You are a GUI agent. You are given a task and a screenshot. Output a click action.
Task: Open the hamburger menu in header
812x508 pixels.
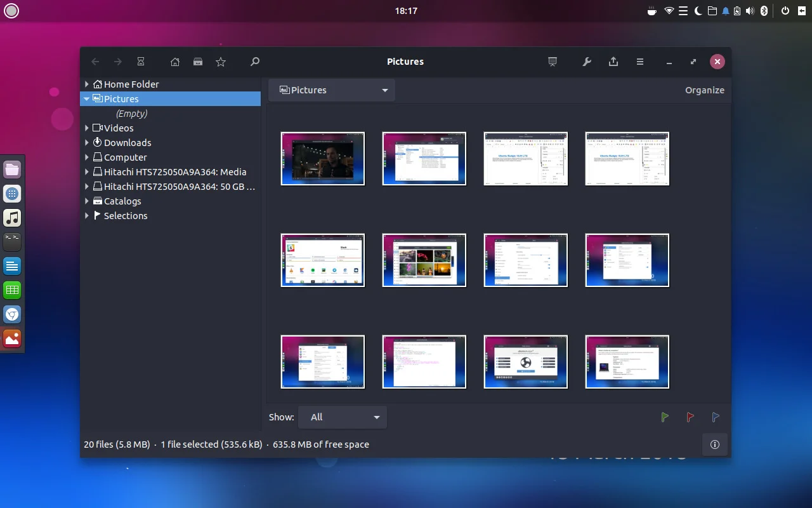[x=640, y=62]
